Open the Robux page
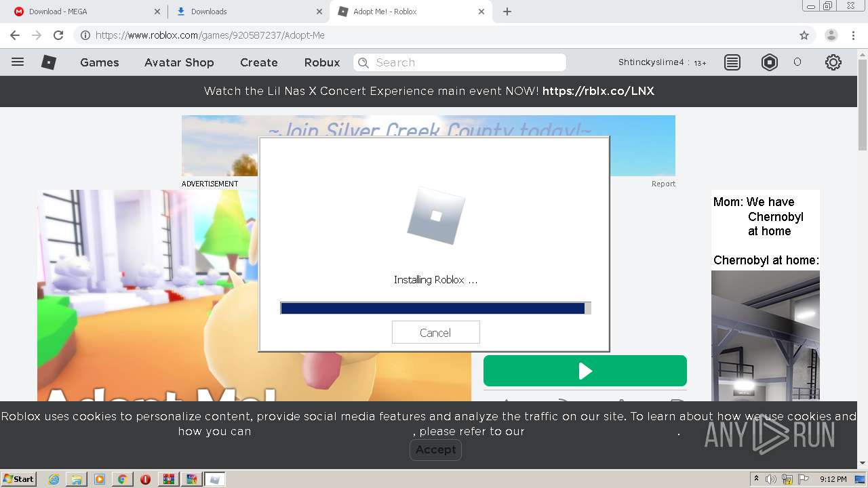 (x=322, y=62)
